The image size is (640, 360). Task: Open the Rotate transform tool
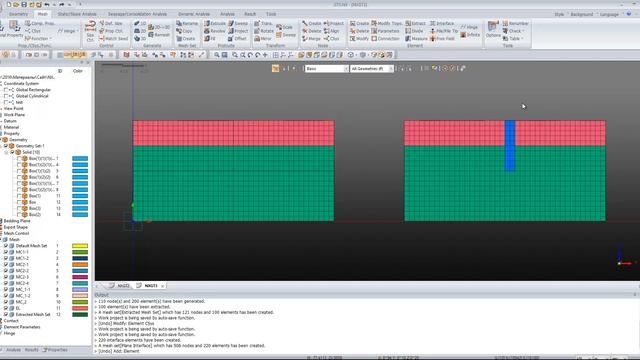pos(264,31)
